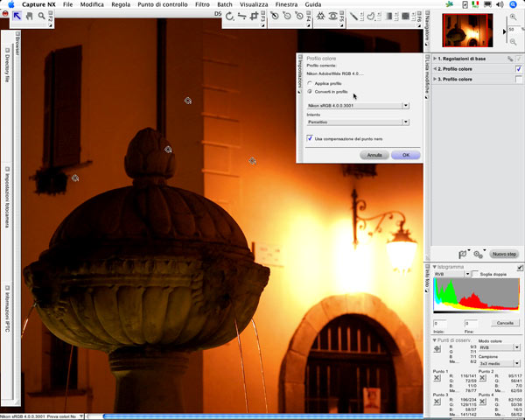This screenshot has width=525, height=420.
Task: Open the Spotlight search icon
Action: pyautogui.click(x=513, y=4)
